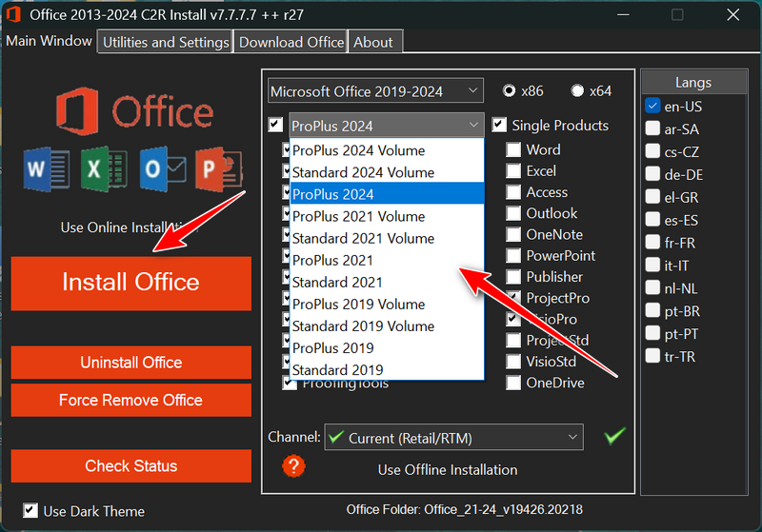Select Standard 2019 in the product list
The width and height of the screenshot is (762, 532).
pyautogui.click(x=337, y=369)
